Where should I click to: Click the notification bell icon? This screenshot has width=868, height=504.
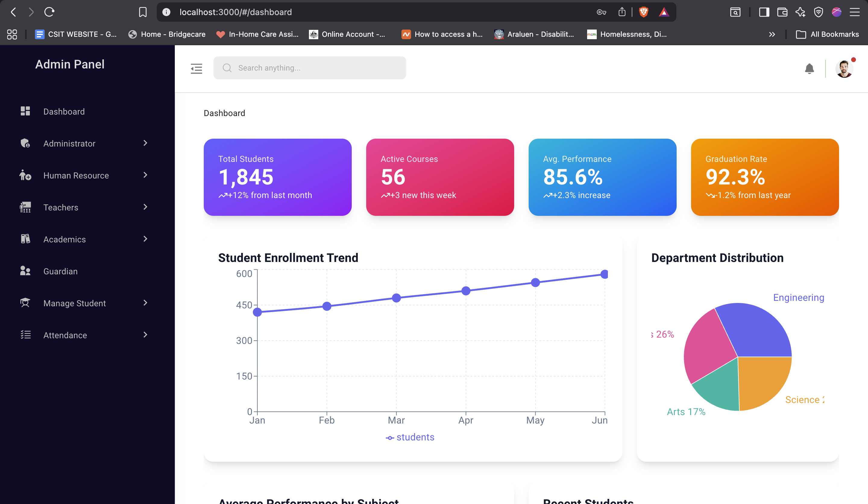pos(809,68)
